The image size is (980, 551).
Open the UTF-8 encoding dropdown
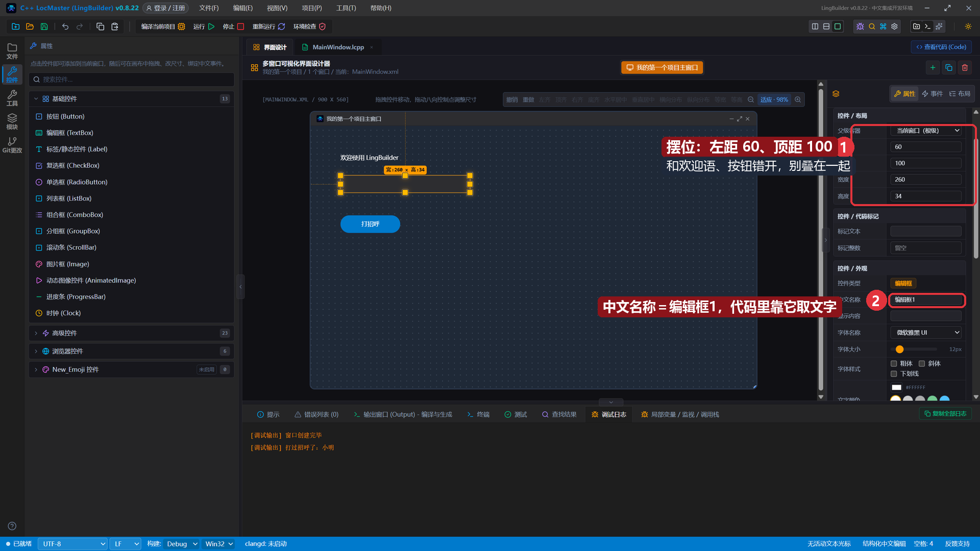point(72,544)
